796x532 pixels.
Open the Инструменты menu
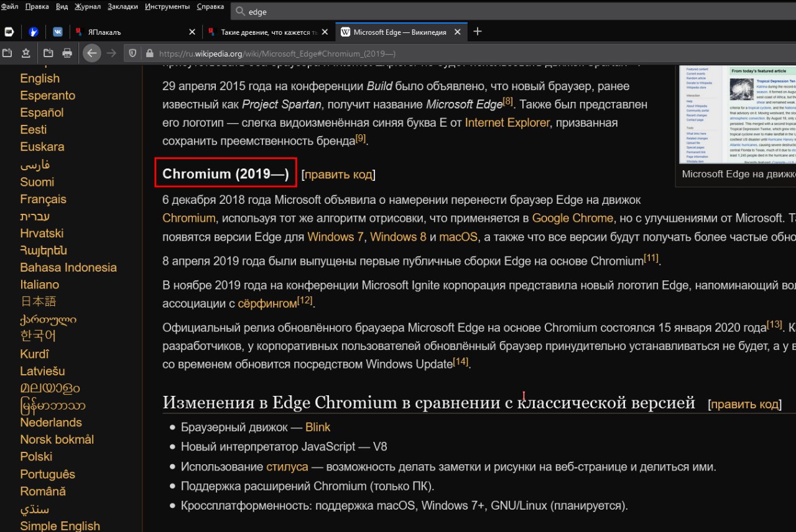pos(167,7)
